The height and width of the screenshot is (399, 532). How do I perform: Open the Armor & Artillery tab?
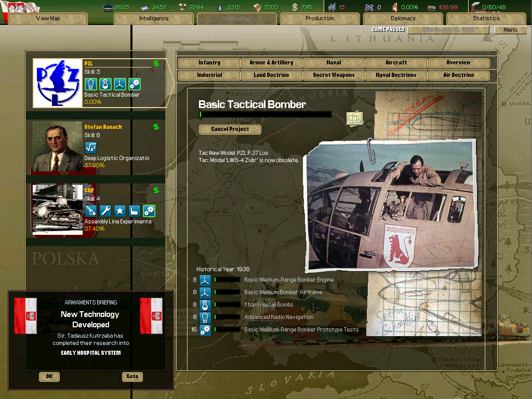(x=271, y=63)
